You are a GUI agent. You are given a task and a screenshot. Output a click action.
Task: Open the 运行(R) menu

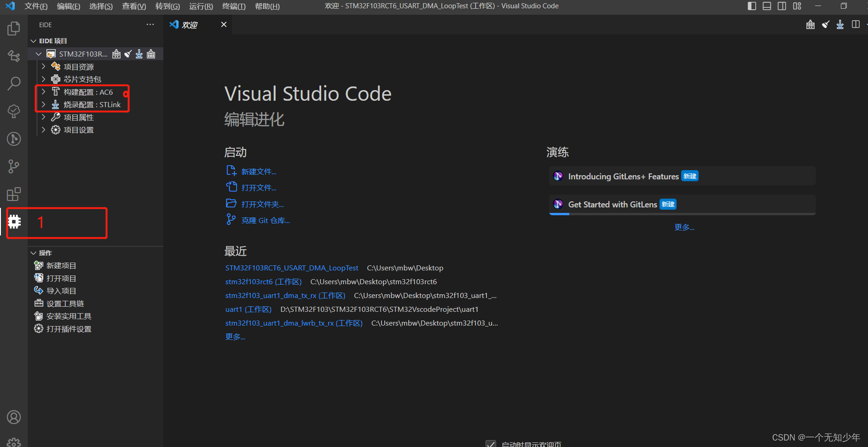pos(201,6)
